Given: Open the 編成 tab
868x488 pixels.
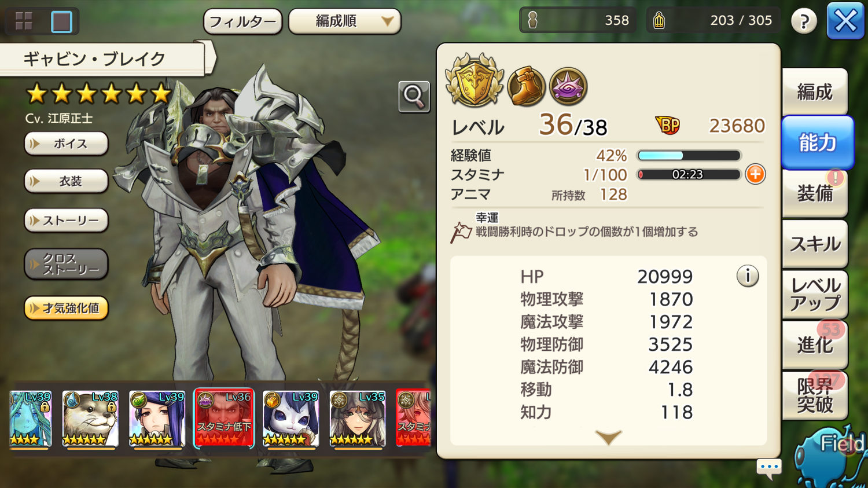Looking at the screenshot, I should pos(815,91).
